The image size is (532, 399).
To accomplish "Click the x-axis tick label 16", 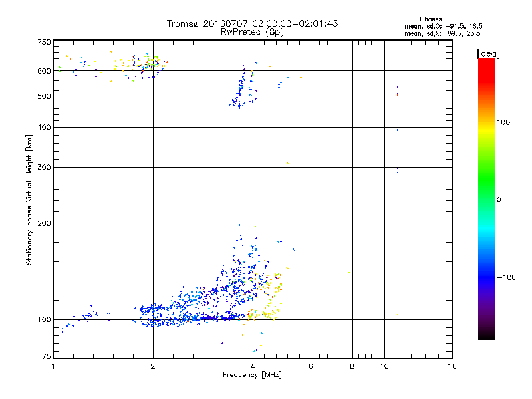I will click(x=452, y=366).
